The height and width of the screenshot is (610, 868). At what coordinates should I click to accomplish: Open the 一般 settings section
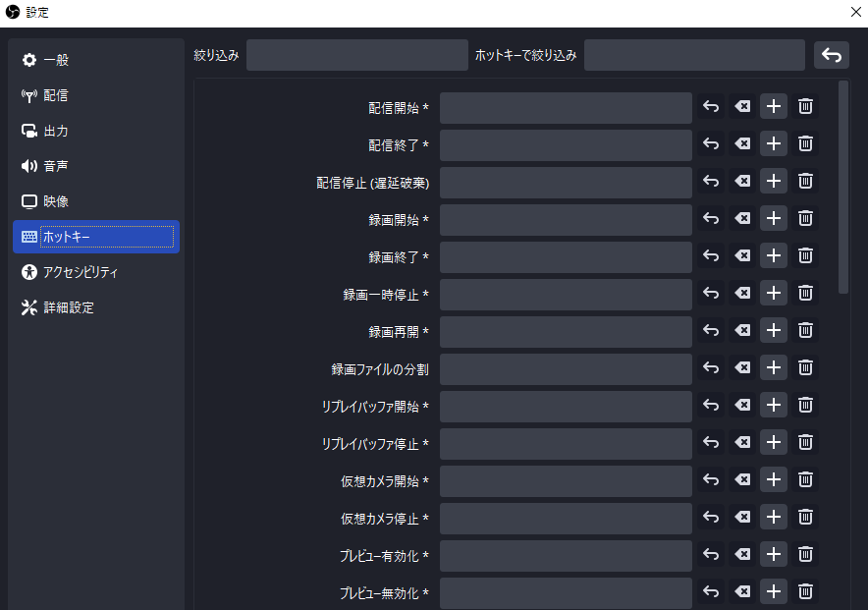pos(56,61)
